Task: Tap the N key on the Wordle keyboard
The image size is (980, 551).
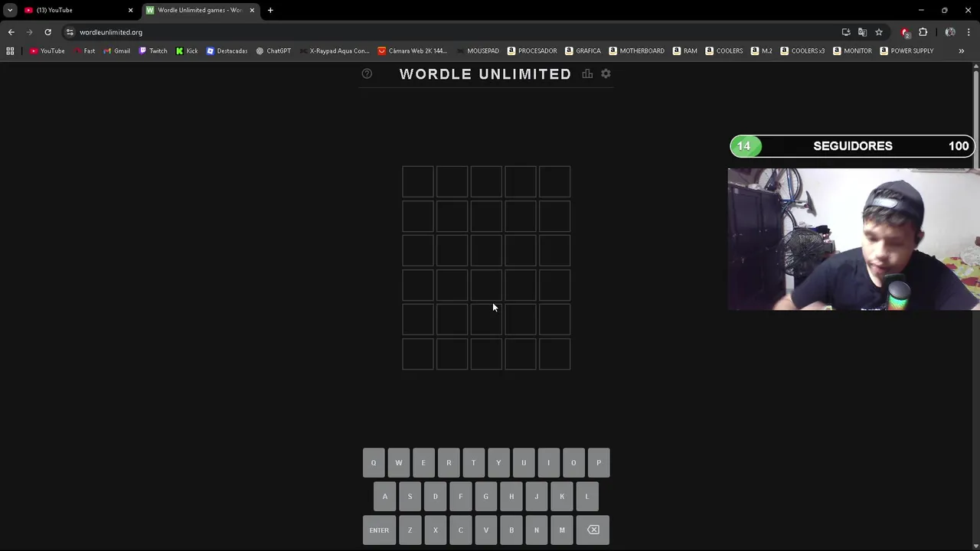Action: [x=536, y=530]
